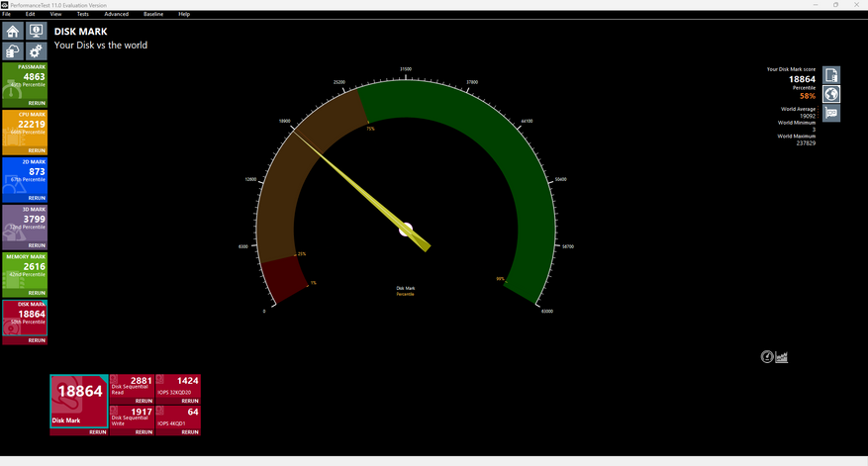Click 'Your Disk vs the world' subtitle

coord(101,46)
